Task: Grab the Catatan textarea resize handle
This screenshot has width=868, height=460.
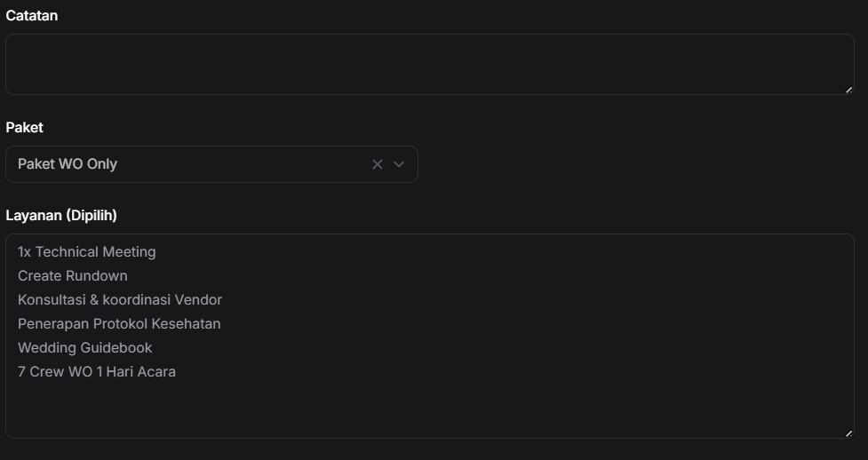Action: [848, 90]
